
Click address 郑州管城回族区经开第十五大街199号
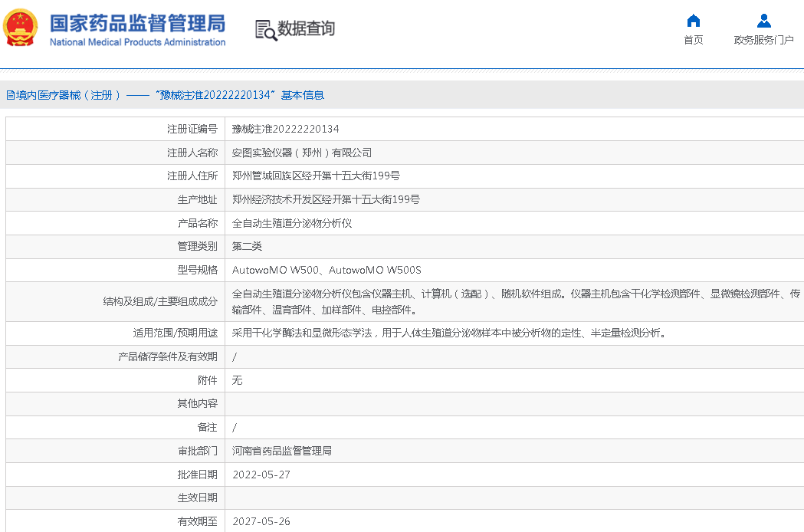[316, 176]
